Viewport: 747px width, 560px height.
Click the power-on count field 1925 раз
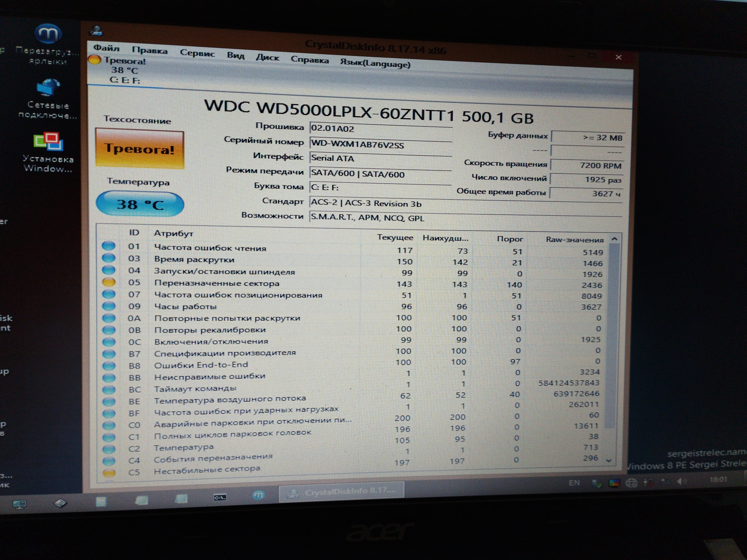587,179
